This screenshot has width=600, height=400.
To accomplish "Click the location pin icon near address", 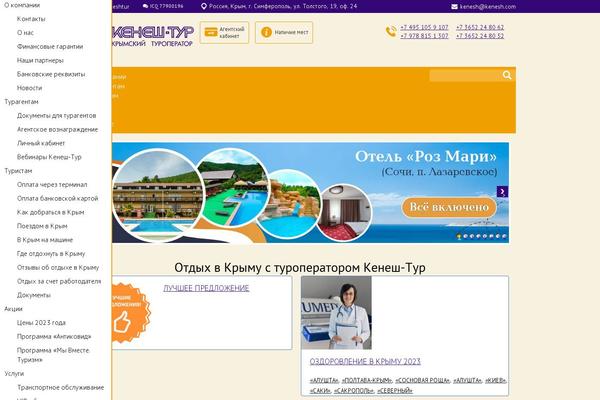I will (x=204, y=6).
